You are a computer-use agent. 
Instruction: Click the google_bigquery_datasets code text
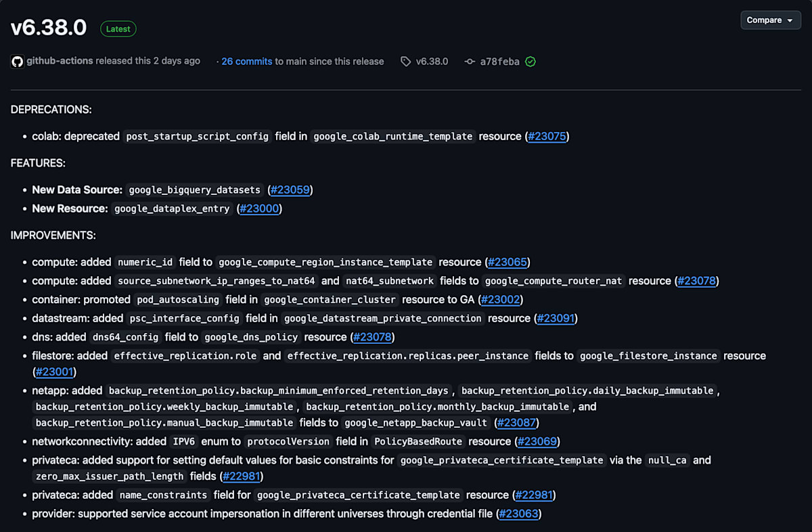(x=194, y=190)
